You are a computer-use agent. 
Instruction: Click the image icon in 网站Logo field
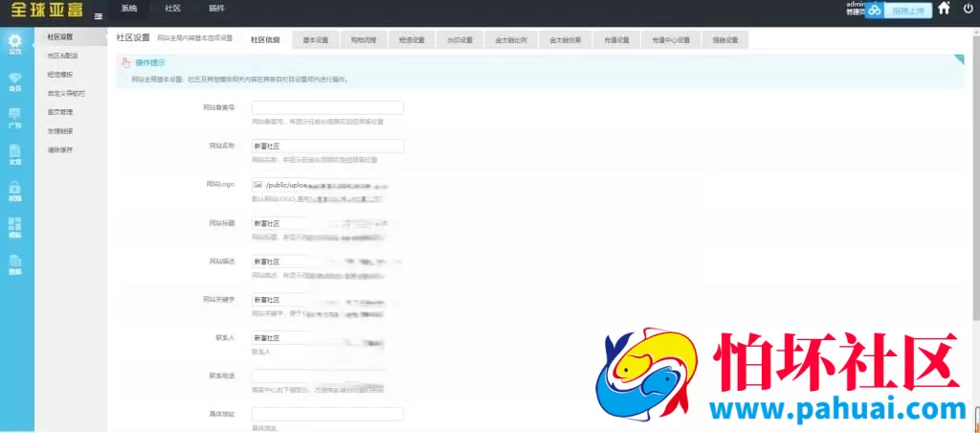(x=257, y=185)
